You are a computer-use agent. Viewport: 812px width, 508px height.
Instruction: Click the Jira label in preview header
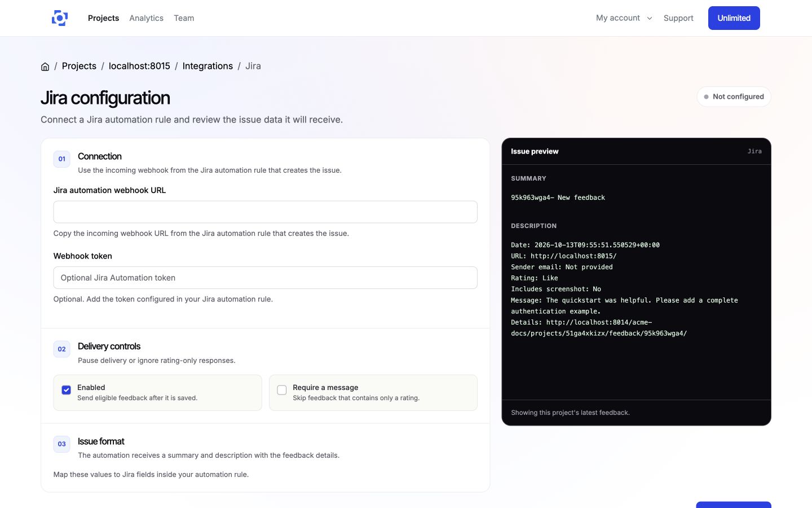tap(754, 151)
